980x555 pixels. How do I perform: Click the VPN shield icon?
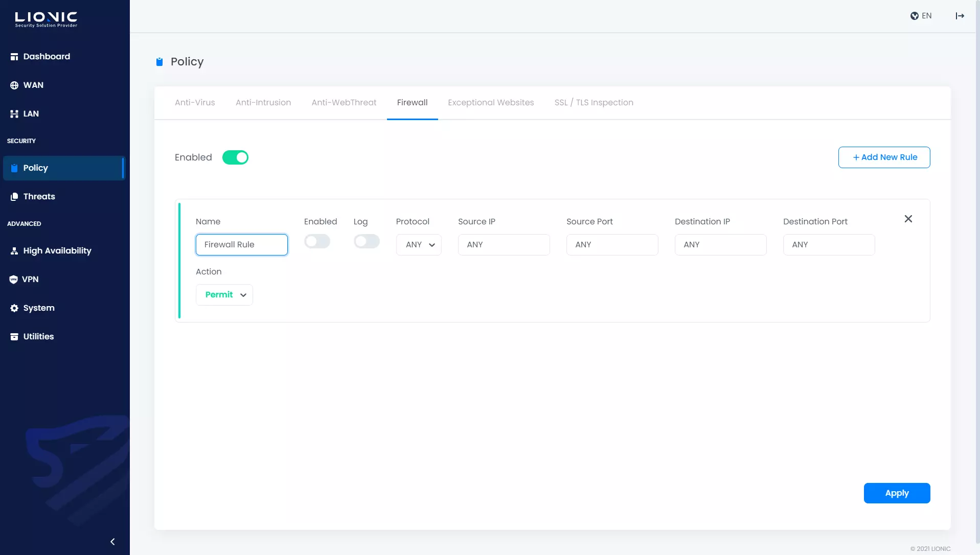tap(14, 280)
